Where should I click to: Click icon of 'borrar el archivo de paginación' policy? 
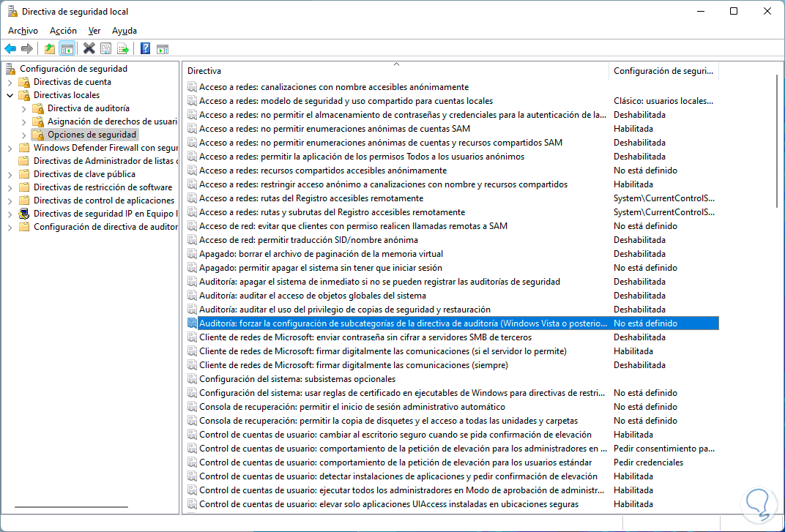[x=192, y=254]
